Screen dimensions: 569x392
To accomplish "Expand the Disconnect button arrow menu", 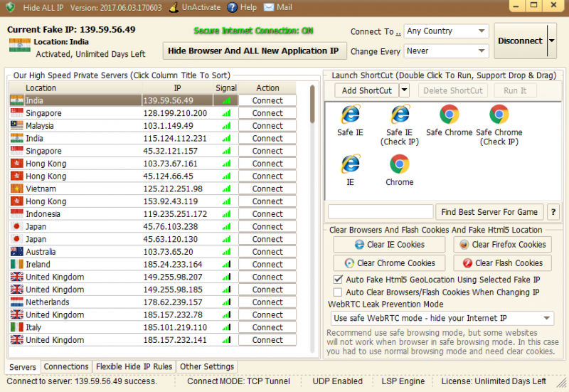I will 552,41.
